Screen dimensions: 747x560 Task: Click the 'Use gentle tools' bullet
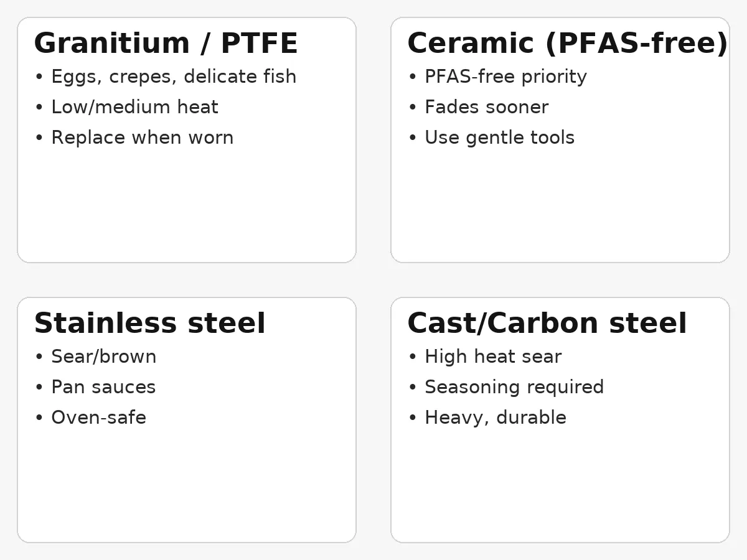pos(499,138)
